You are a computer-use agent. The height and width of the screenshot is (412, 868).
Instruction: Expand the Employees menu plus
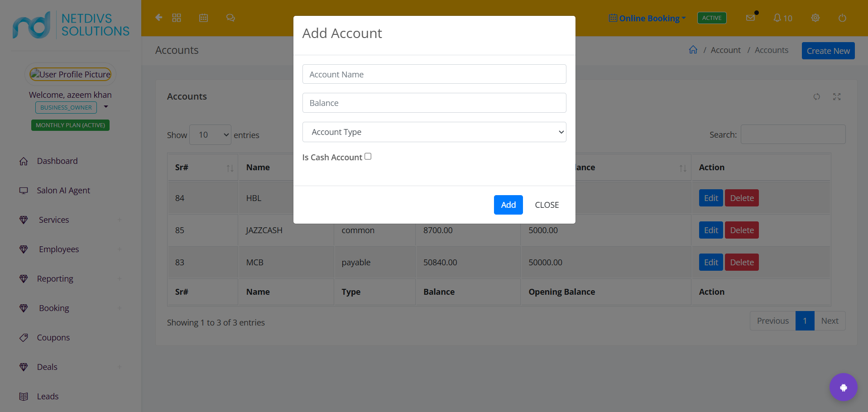pos(120,249)
